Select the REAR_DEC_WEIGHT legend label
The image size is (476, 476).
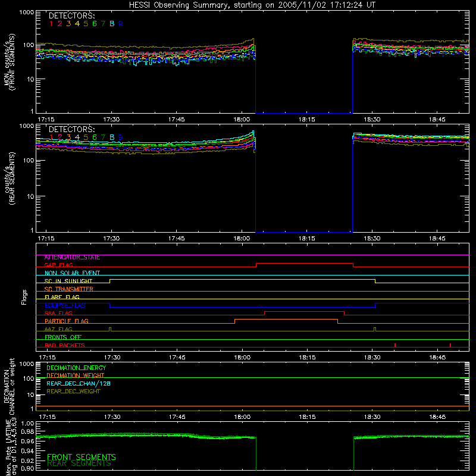point(73,392)
